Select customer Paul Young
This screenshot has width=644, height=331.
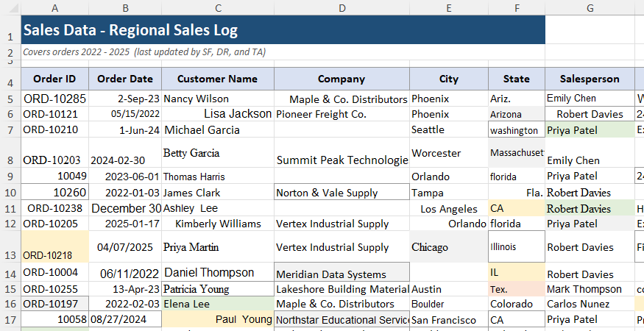point(218,319)
